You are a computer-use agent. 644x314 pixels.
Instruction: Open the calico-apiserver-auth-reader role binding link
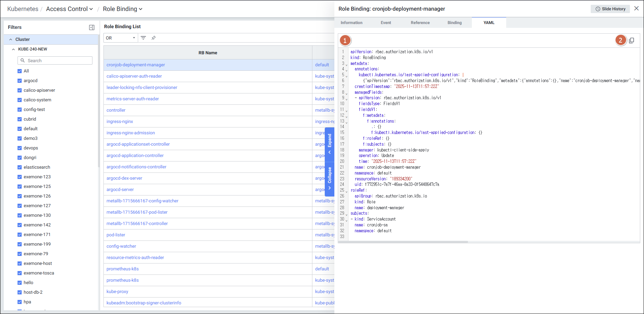(134, 76)
